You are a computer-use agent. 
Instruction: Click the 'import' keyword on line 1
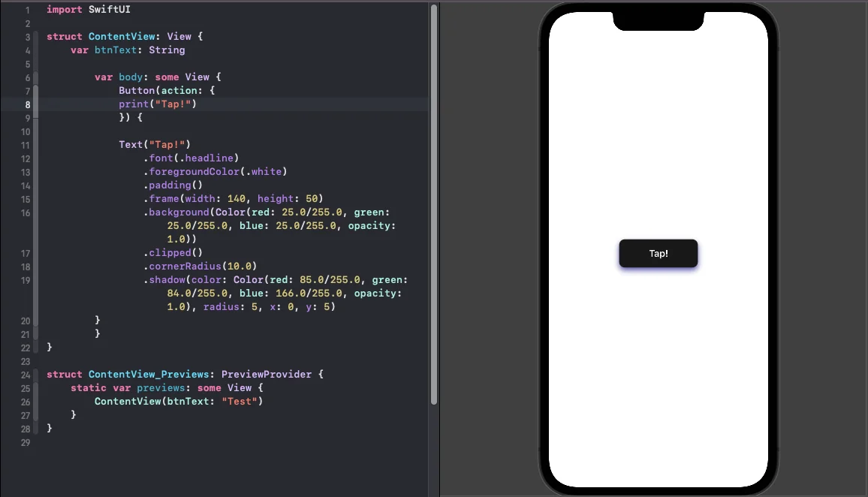[x=65, y=10]
